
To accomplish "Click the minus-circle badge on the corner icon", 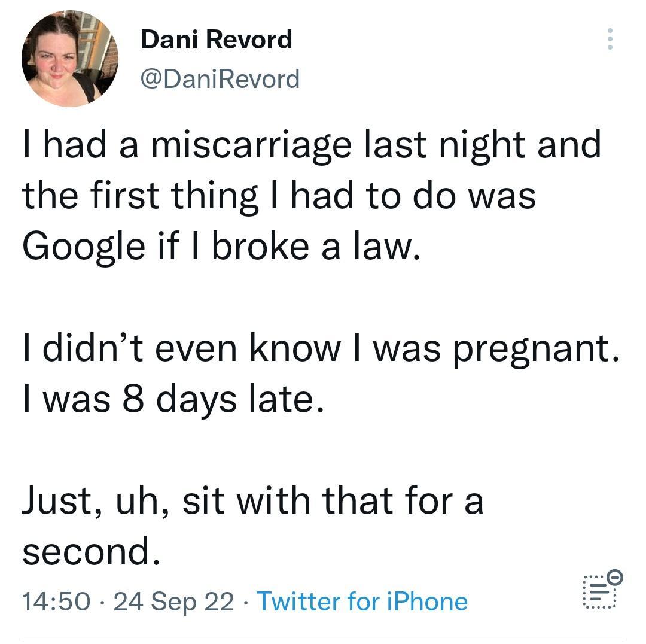I will (x=615, y=577).
